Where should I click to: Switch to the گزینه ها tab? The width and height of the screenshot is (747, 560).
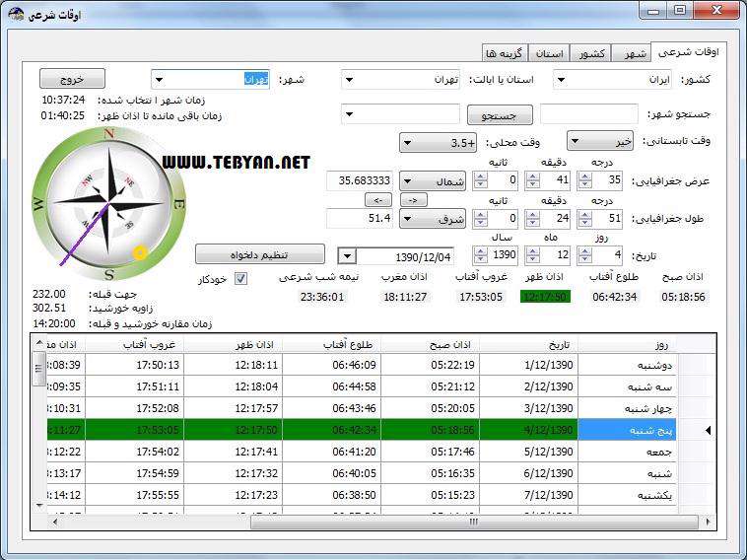[x=504, y=52]
